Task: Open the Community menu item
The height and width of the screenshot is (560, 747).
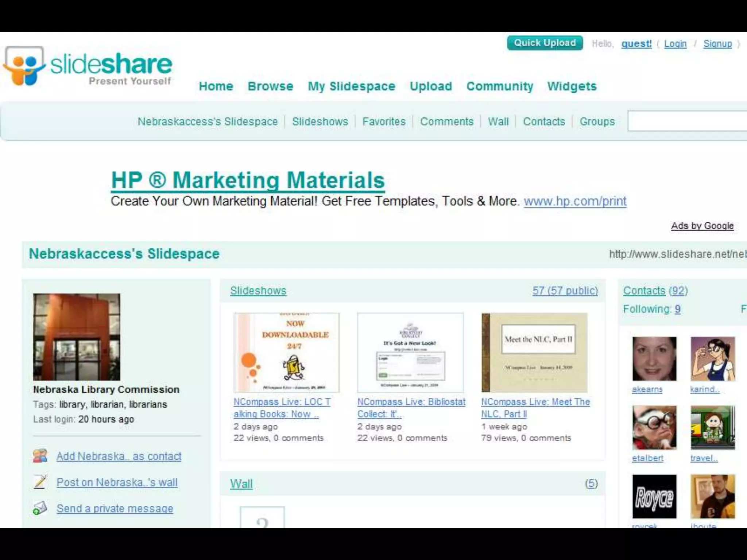Action: [x=499, y=86]
